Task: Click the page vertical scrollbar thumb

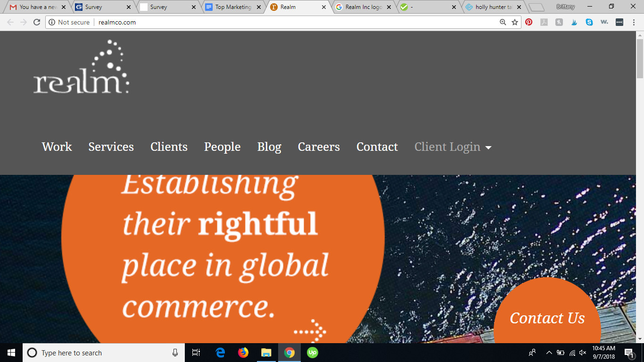Action: click(x=640, y=58)
